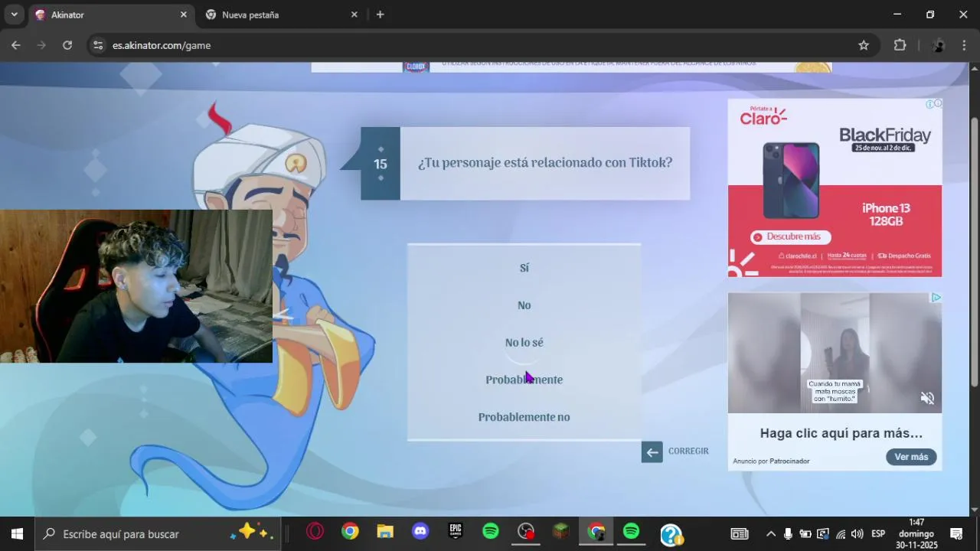The image size is (980, 551).
Task: Open the Chrome three-dot menu
Action: pyautogui.click(x=964, y=45)
